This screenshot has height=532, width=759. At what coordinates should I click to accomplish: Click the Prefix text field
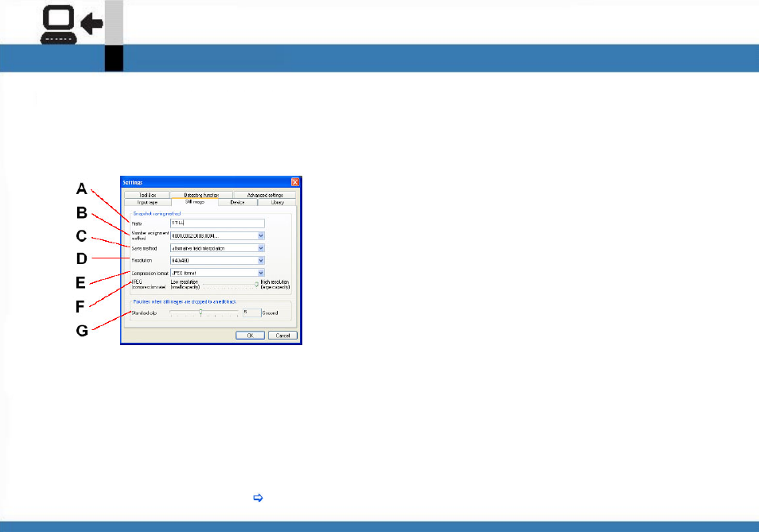point(217,223)
